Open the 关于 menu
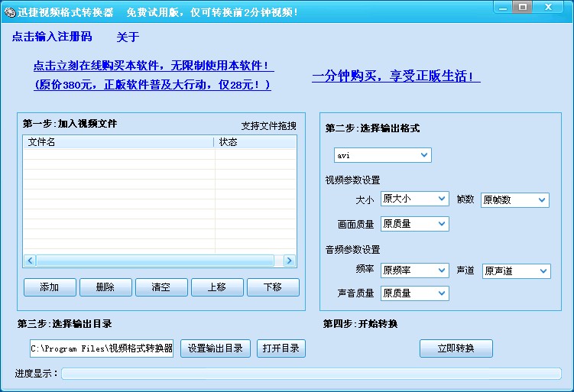This screenshot has width=574, height=392. click(x=128, y=37)
